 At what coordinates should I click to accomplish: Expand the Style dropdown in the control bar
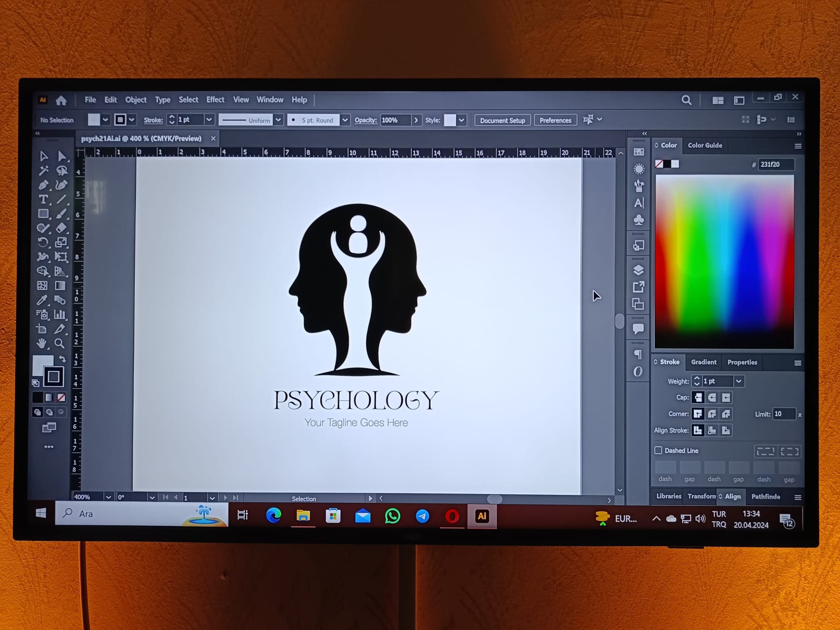pyautogui.click(x=461, y=120)
